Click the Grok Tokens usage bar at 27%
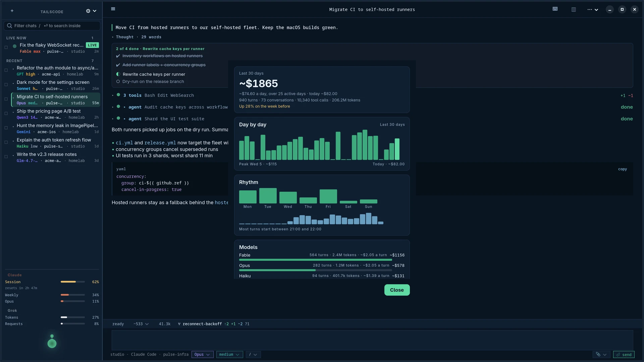 click(73, 317)
